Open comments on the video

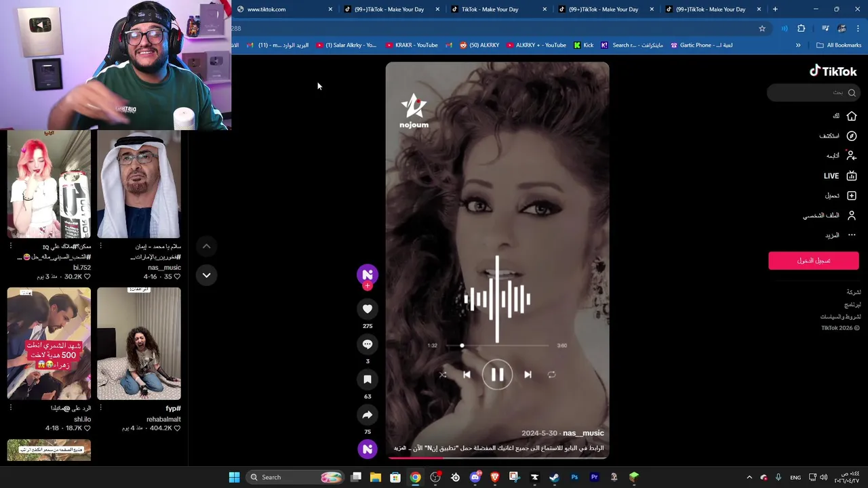tap(368, 344)
